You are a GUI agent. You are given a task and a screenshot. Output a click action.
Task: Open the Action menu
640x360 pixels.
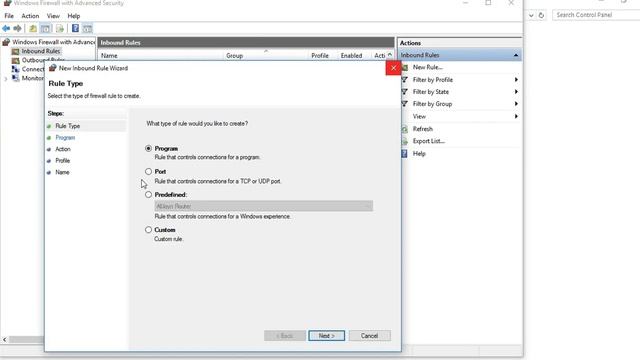coord(30,16)
